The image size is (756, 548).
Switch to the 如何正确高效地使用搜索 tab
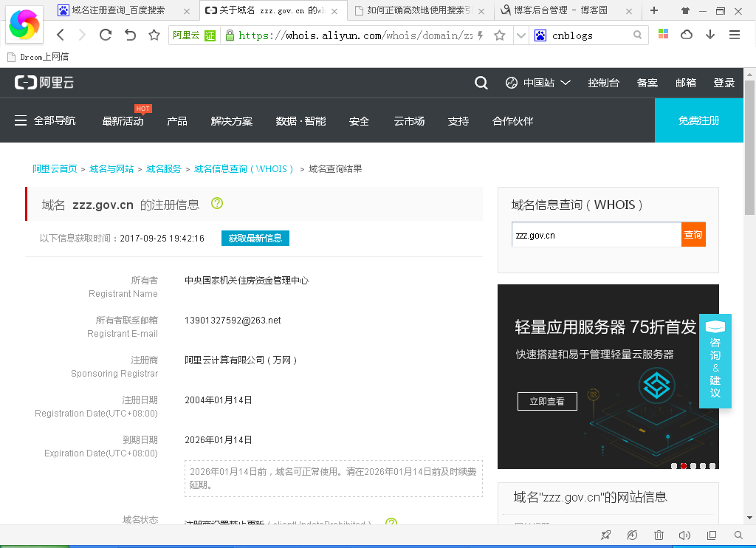pos(419,10)
